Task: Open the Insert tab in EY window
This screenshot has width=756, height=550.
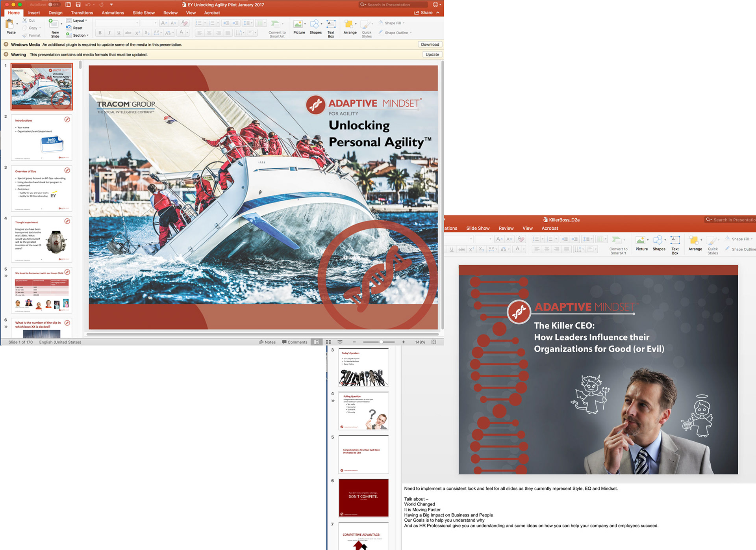Action: point(34,13)
